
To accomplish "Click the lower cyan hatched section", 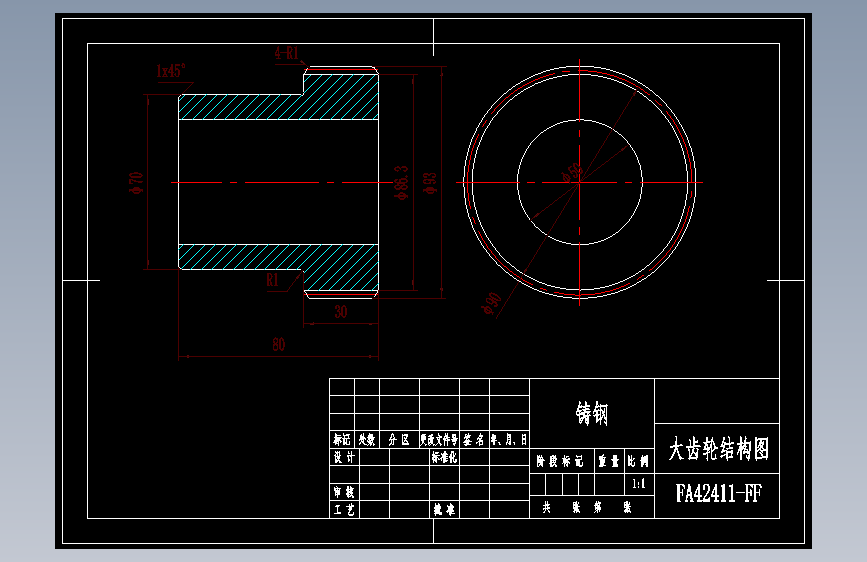I will point(279,268).
